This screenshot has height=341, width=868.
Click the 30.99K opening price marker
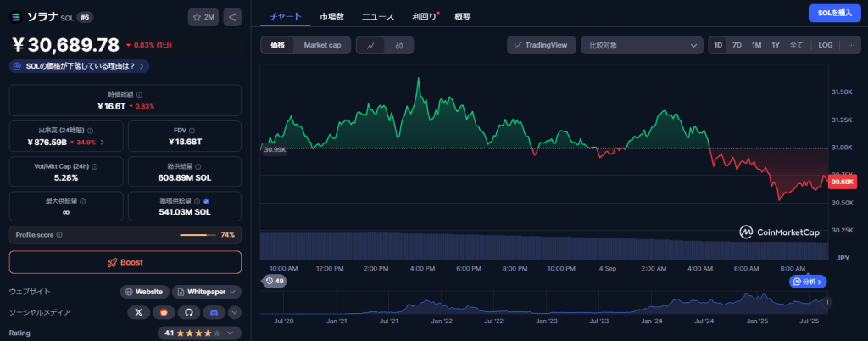click(274, 149)
